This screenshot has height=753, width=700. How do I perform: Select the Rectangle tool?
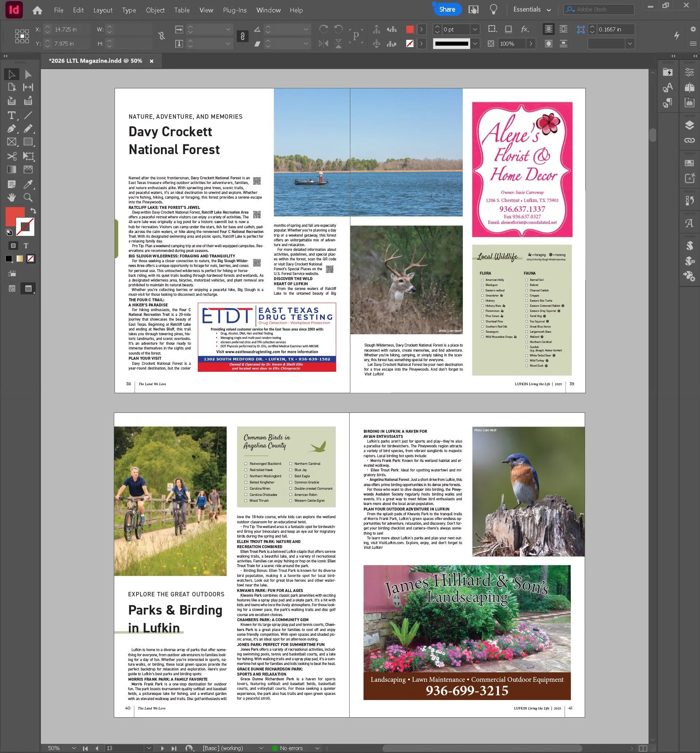28,142
